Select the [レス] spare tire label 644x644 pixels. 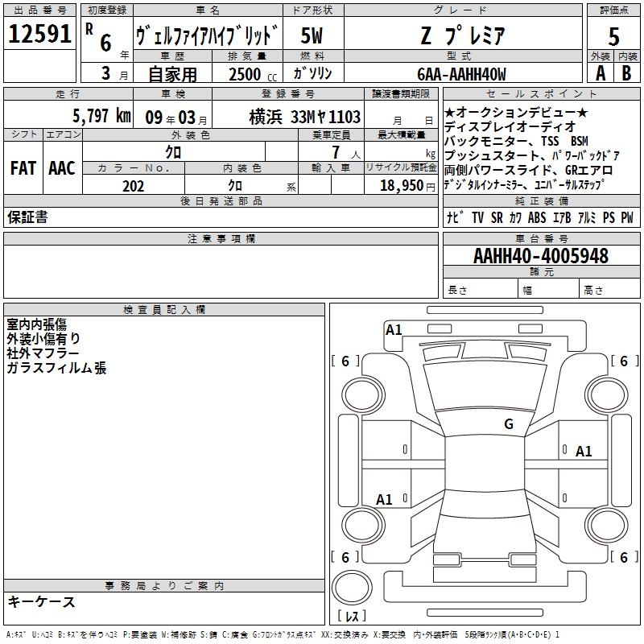[x=352, y=616]
